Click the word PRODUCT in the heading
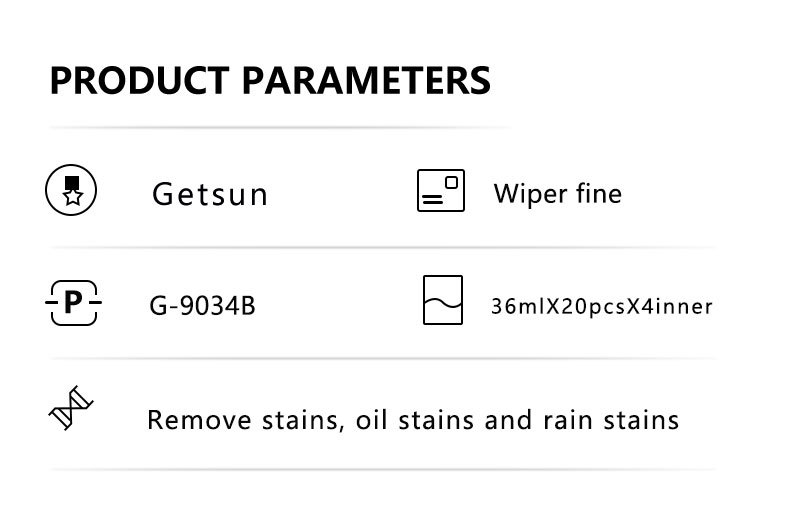This screenshot has height=524, width=790. click(140, 81)
